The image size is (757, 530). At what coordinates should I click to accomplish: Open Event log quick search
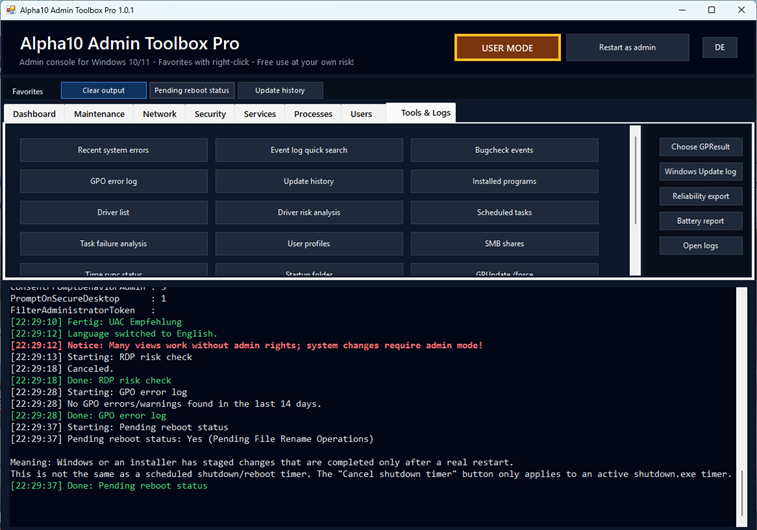point(309,150)
